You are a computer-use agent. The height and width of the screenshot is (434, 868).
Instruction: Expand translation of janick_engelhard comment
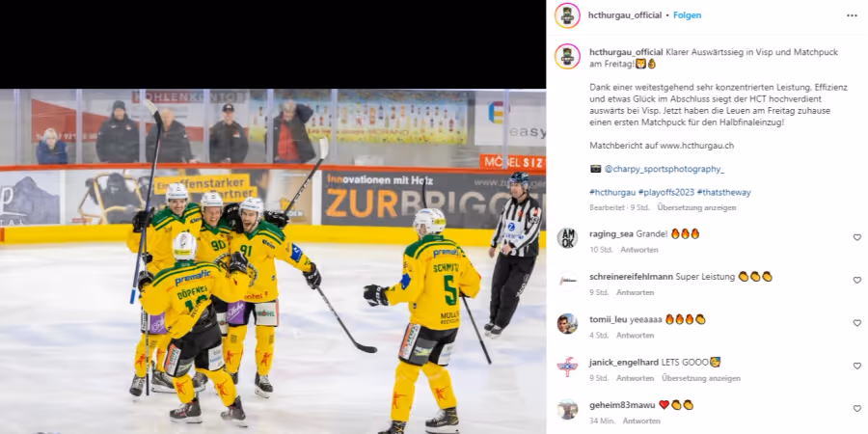tap(701, 378)
